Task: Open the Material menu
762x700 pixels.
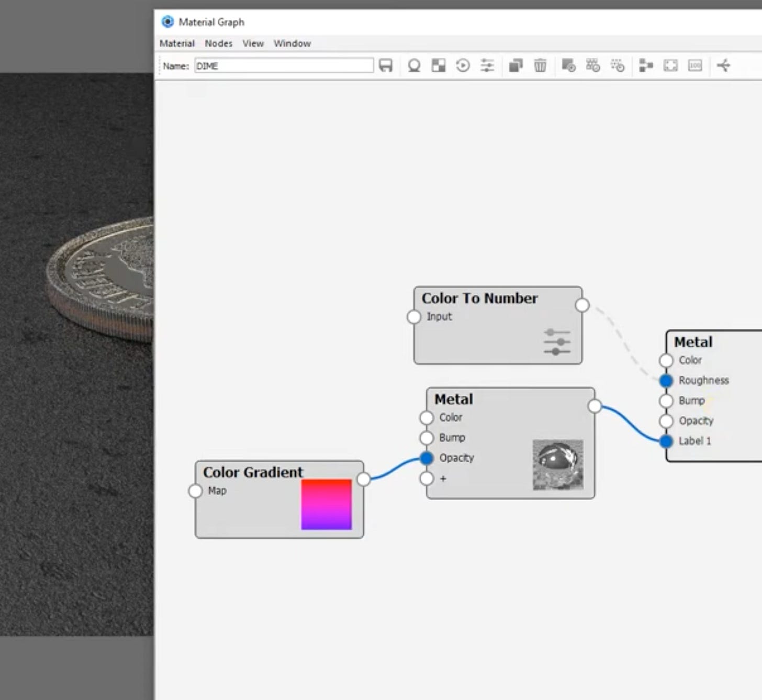Action: click(177, 43)
